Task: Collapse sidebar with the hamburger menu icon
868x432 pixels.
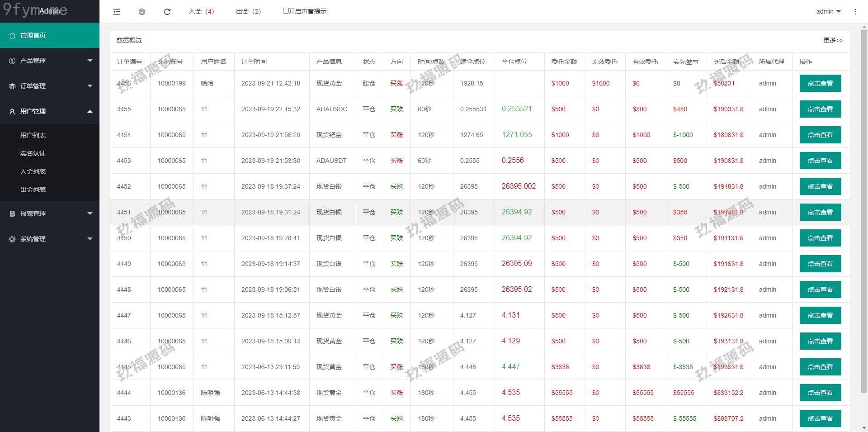Action: (x=117, y=12)
